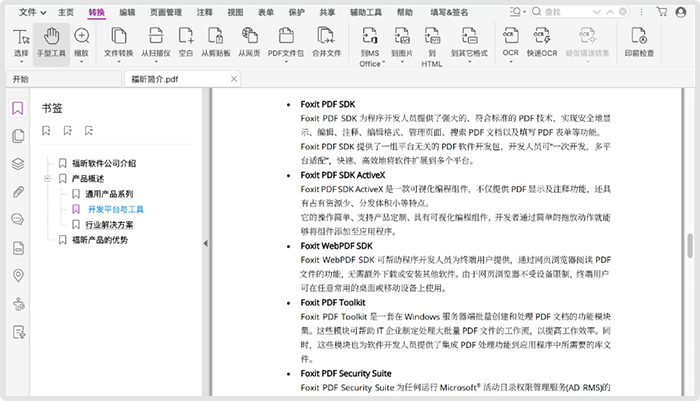Open the 辅助工具 ribbon tab
This screenshot has height=401, width=700.
(366, 13)
